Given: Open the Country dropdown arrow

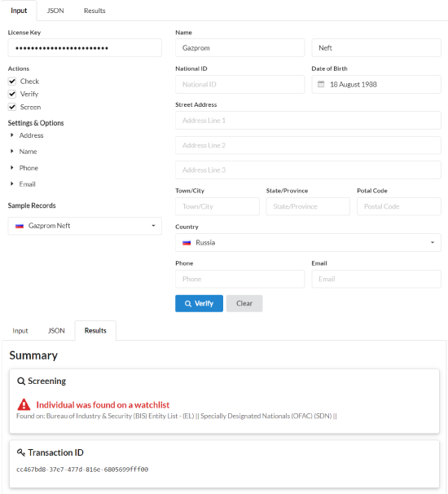Looking at the screenshot, I should tap(433, 243).
